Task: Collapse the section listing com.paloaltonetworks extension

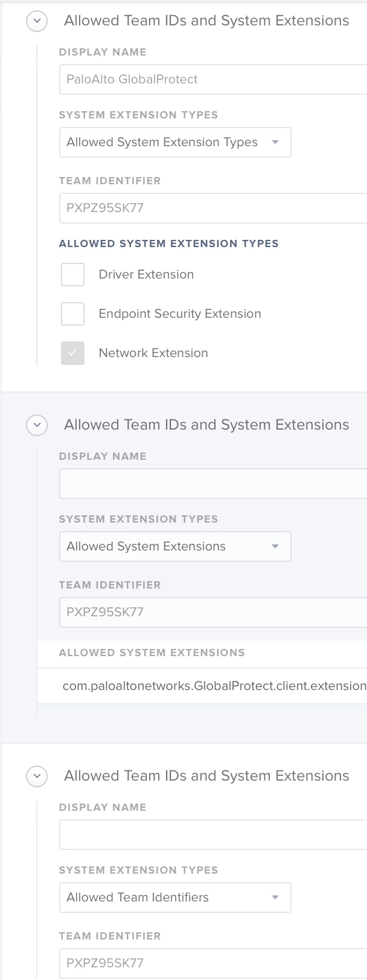Action: 37,425
